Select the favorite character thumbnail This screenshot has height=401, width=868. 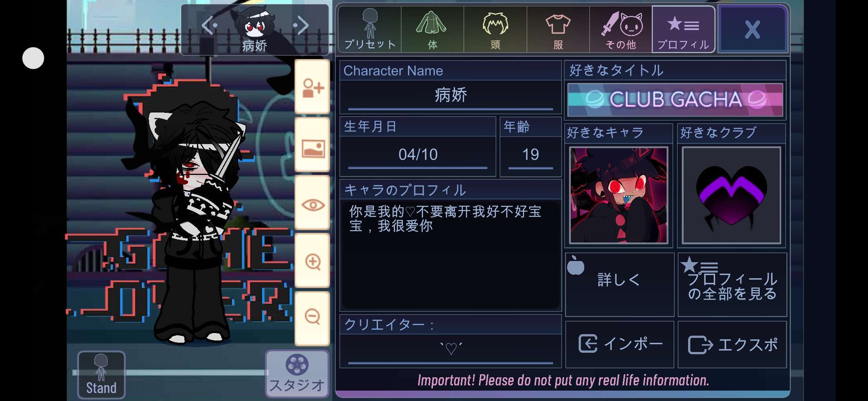619,195
